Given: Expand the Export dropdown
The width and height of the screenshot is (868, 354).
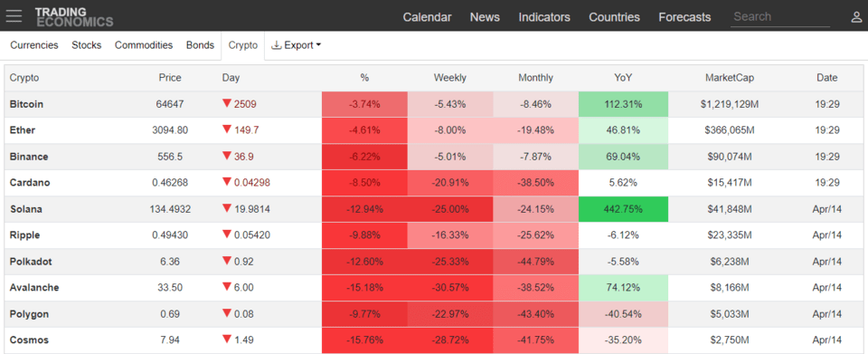Looking at the screenshot, I should [x=297, y=45].
